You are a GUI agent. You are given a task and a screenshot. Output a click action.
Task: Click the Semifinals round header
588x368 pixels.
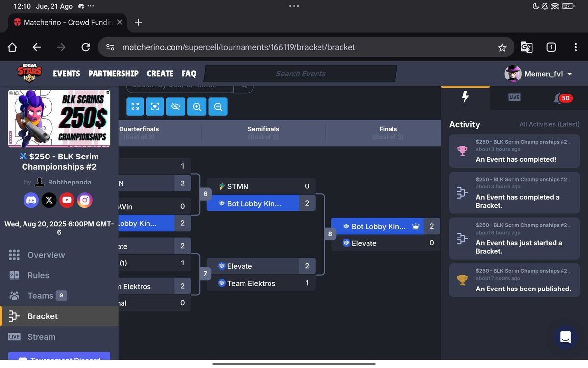[263, 132]
